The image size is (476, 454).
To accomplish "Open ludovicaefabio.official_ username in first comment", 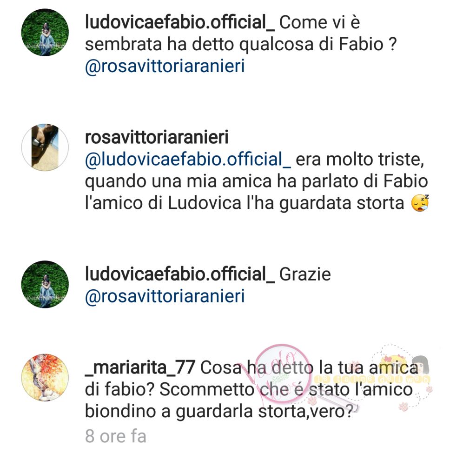I will click(180, 22).
